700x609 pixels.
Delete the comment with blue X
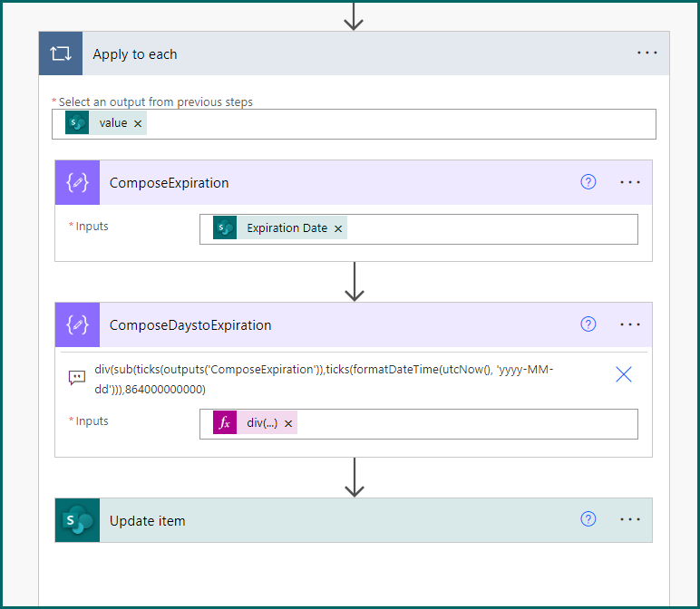[624, 374]
